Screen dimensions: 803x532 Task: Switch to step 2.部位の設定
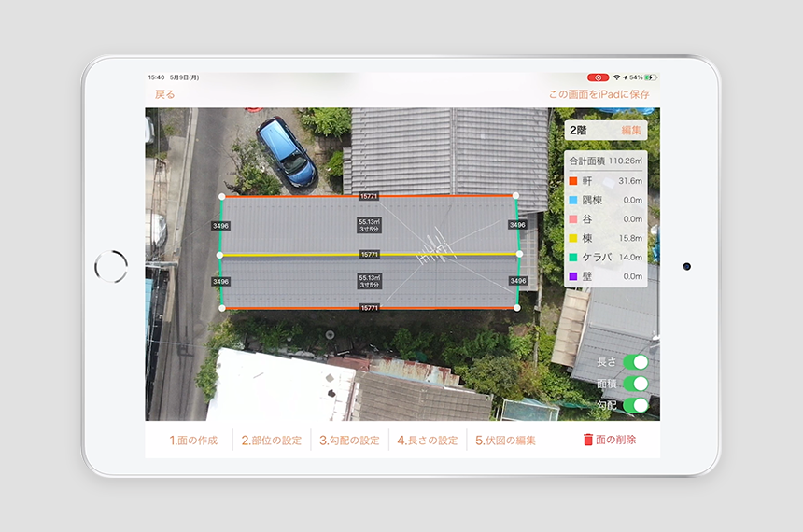pyautogui.click(x=271, y=441)
